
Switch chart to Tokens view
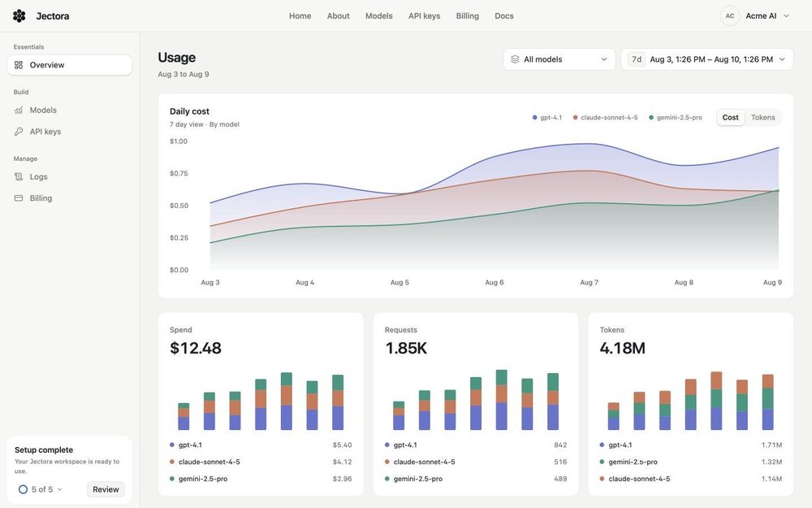coord(762,118)
